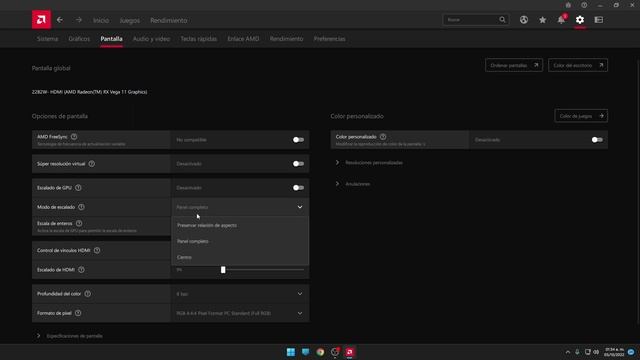The width and height of the screenshot is (640, 360).
Task: Select Preservar relación de aspecto option
Action: click(240, 225)
